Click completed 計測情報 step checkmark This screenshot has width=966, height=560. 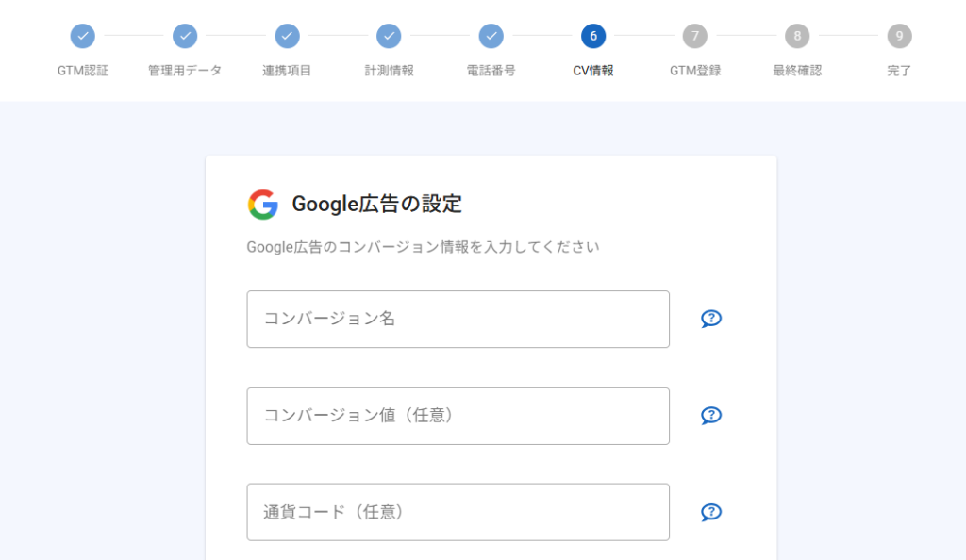[389, 37]
